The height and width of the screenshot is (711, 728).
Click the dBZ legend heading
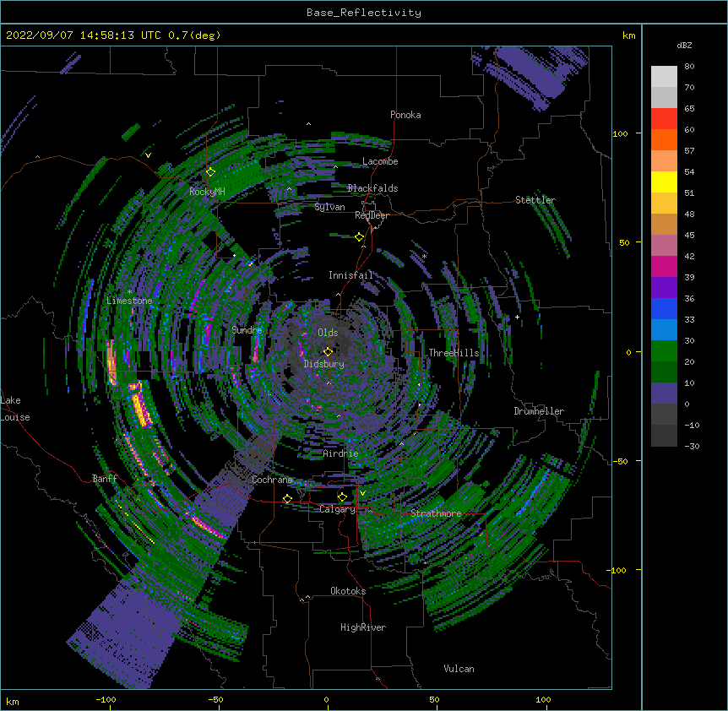(x=684, y=46)
